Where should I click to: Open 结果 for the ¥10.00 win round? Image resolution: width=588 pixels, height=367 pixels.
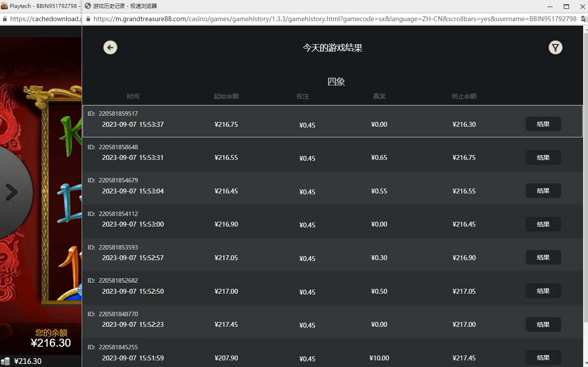(543, 358)
